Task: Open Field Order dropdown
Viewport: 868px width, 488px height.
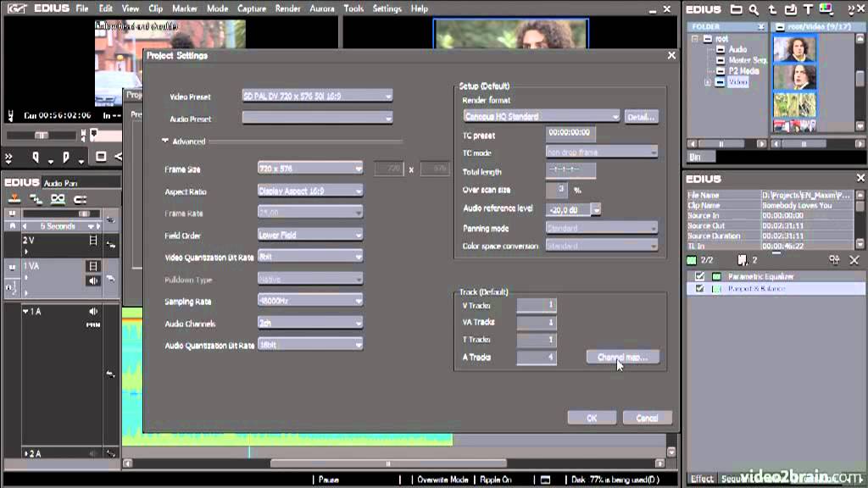Action: 310,236
